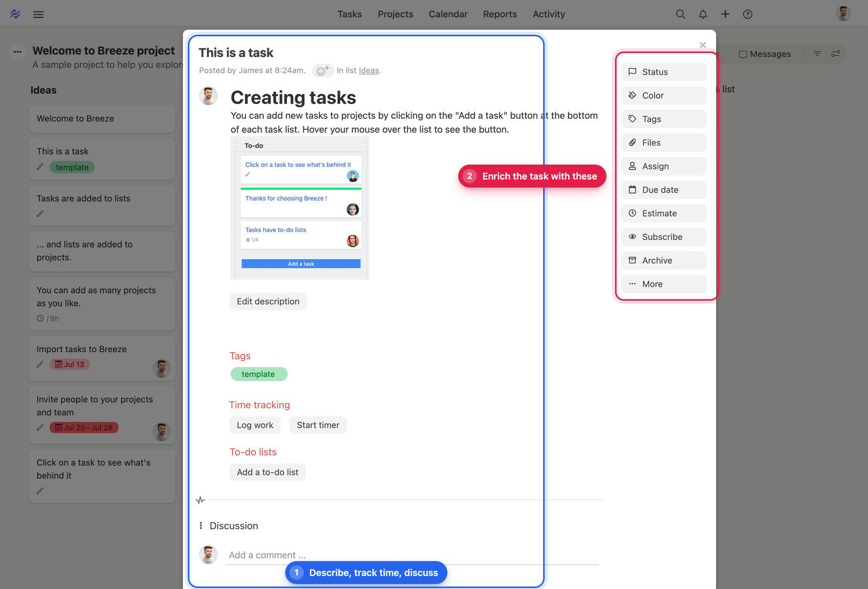Open the Discussion options dots menu
Viewport: 868px width, 589px height.
[201, 526]
